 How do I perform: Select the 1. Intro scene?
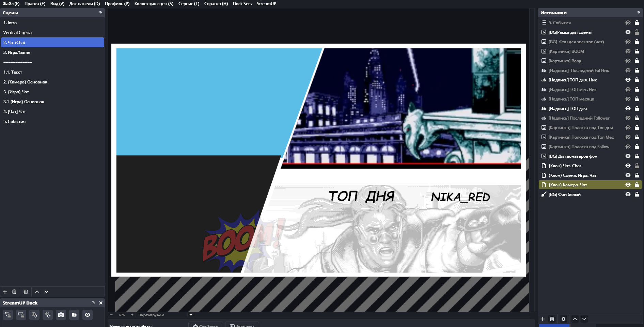[x=10, y=23]
